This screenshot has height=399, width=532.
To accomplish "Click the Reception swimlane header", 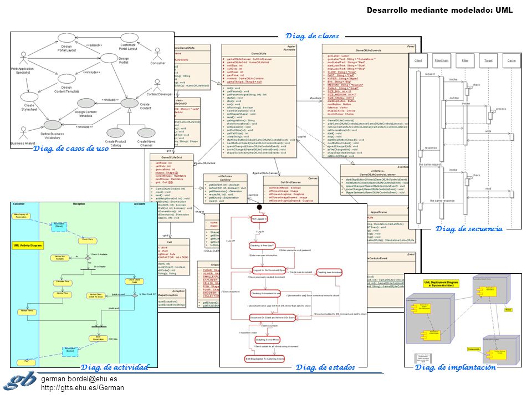I will pos(79,204).
